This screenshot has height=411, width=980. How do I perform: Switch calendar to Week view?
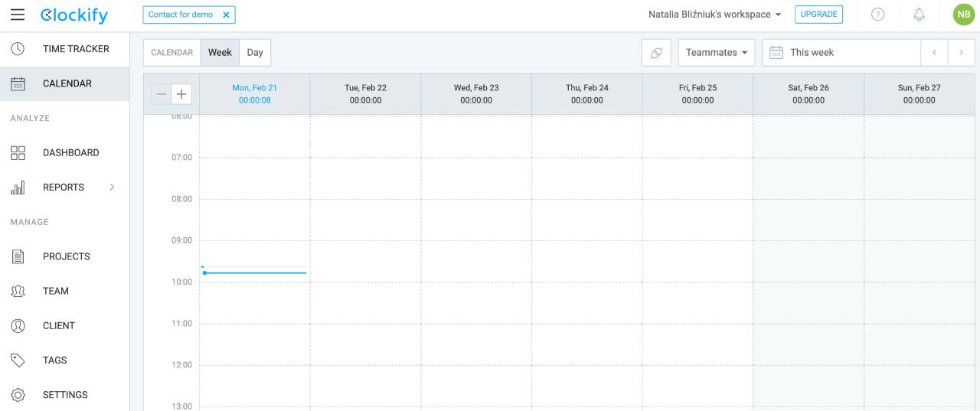(x=220, y=53)
